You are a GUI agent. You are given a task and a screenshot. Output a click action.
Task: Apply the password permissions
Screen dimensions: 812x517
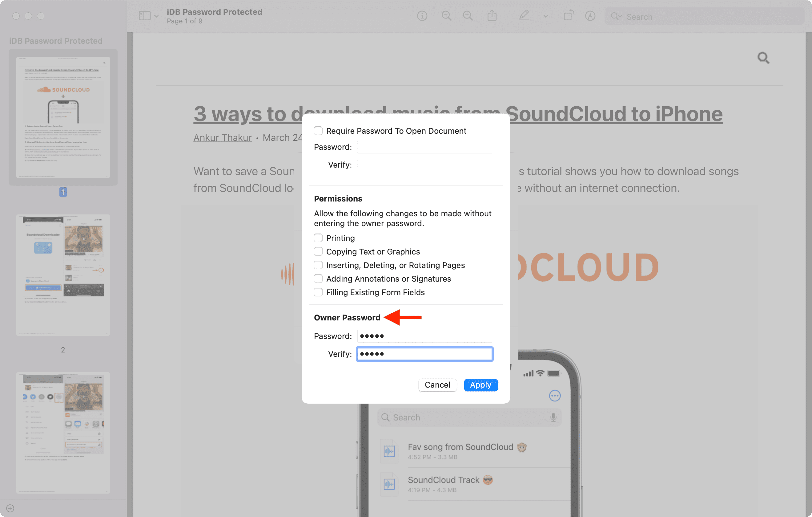(x=480, y=385)
